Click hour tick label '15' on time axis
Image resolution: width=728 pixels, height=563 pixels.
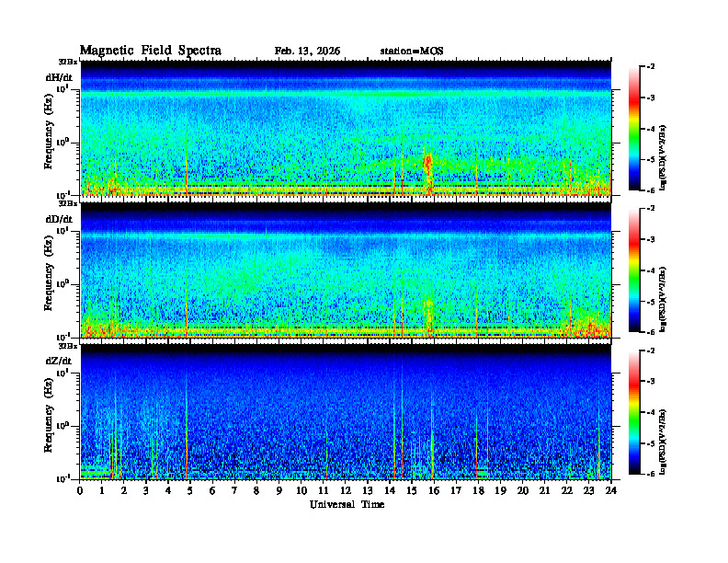412,491
